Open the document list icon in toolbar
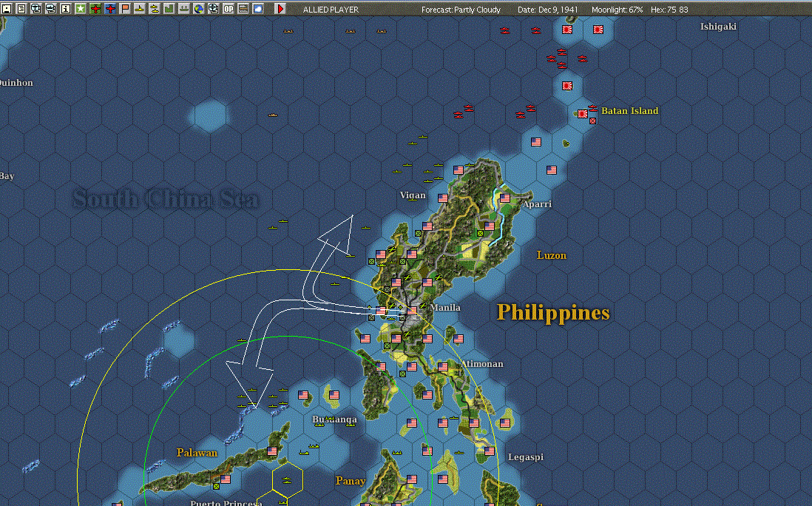This screenshot has height=506, width=812. (21, 9)
